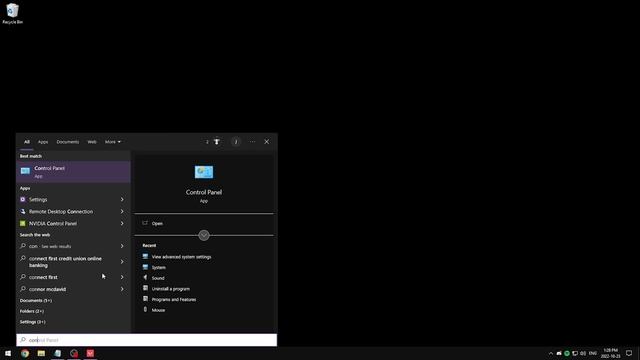The width and height of the screenshot is (640, 360).
Task: Click the Control Panel icon in best match
Action: tap(25, 171)
